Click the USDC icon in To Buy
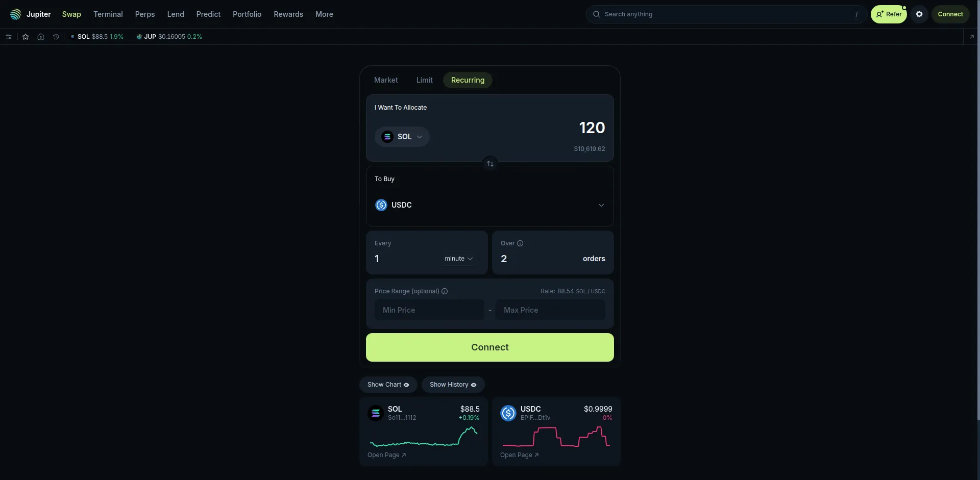The image size is (980, 480). click(x=381, y=205)
